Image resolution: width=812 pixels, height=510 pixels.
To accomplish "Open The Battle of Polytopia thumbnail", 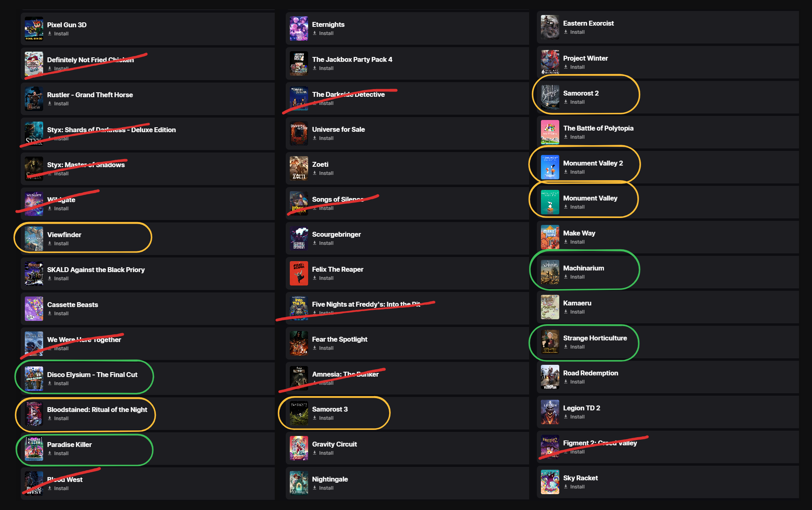I will [550, 132].
